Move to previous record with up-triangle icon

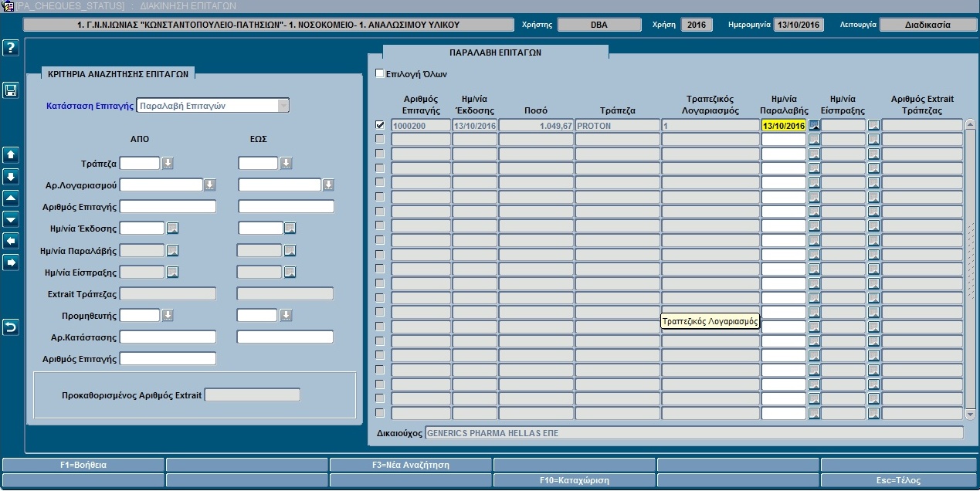pos(11,198)
